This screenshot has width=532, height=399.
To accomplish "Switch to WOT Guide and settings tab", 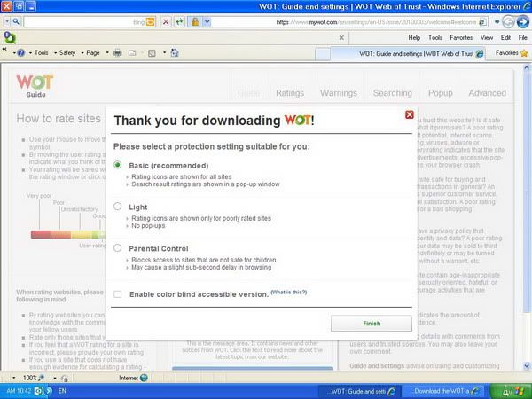I will pyautogui.click(x=409, y=53).
